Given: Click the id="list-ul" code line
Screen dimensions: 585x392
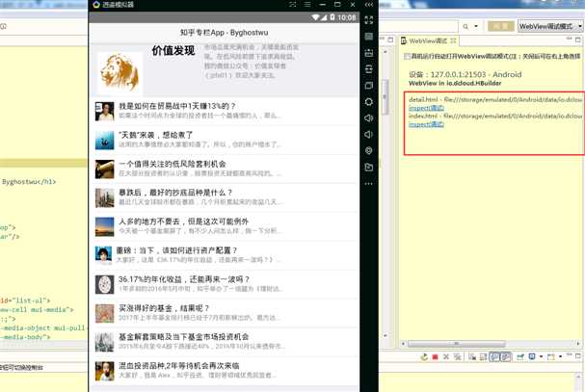Looking at the screenshot, I should pyautogui.click(x=25, y=301).
